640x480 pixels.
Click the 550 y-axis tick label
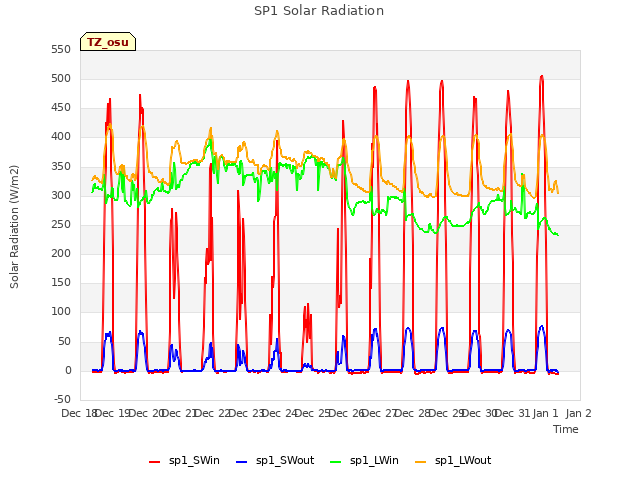[x=61, y=49]
